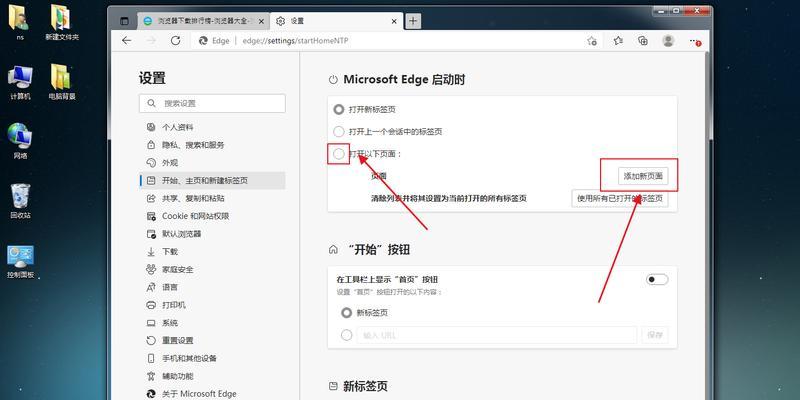Go back to previous page in Edge
This screenshot has width=800, height=400.
[127, 41]
